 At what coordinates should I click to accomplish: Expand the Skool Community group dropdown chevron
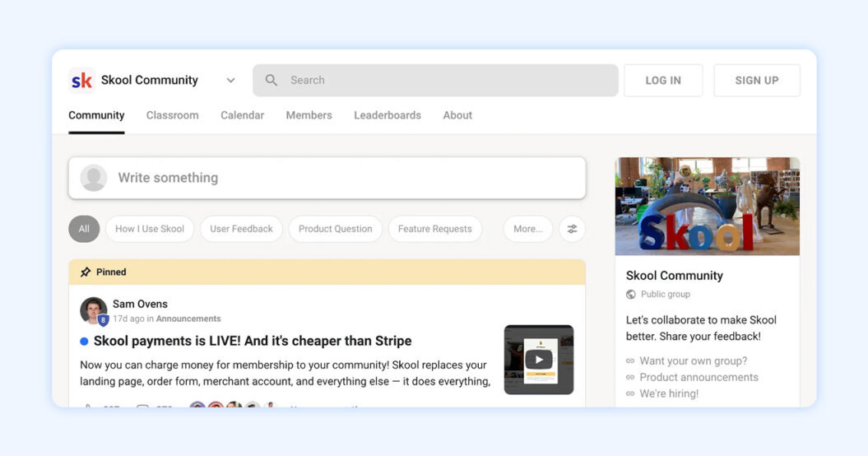231,81
